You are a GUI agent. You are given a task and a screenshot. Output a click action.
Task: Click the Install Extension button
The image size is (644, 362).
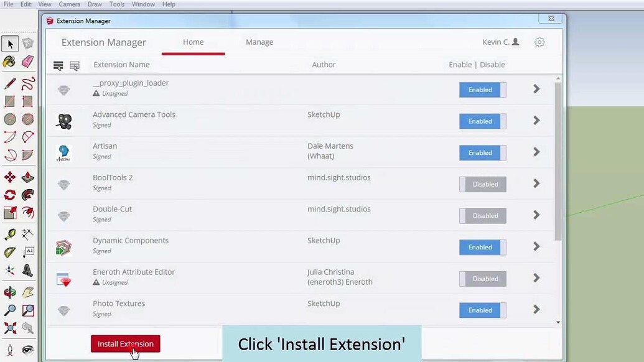click(125, 343)
